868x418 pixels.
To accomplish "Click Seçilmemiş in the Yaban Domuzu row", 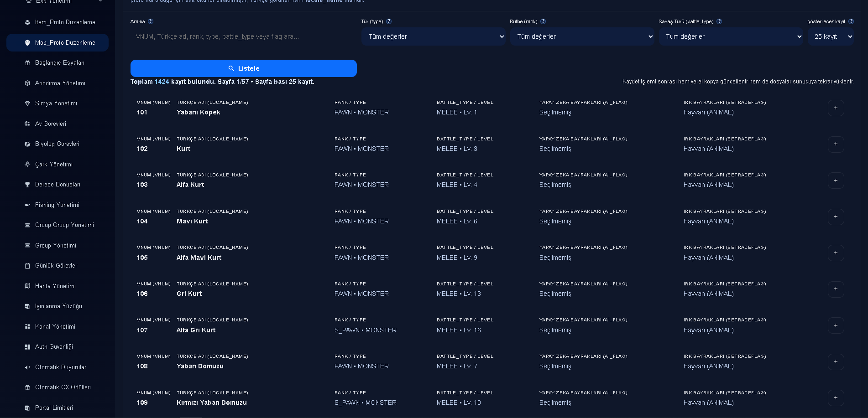I will pyautogui.click(x=555, y=366).
